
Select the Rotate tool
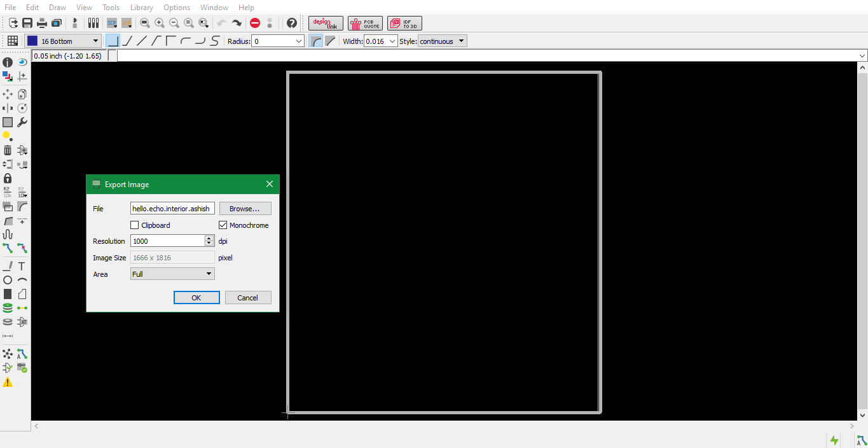22,108
